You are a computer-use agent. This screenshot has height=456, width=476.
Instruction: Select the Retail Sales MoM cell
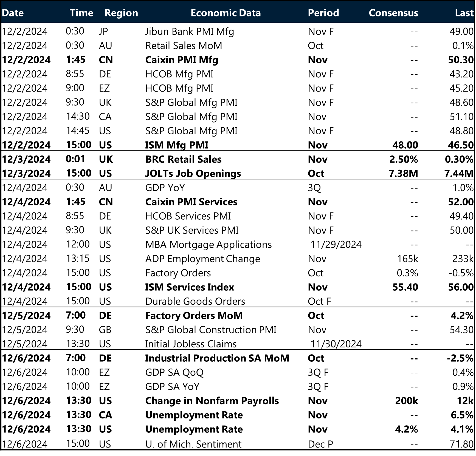point(184,46)
